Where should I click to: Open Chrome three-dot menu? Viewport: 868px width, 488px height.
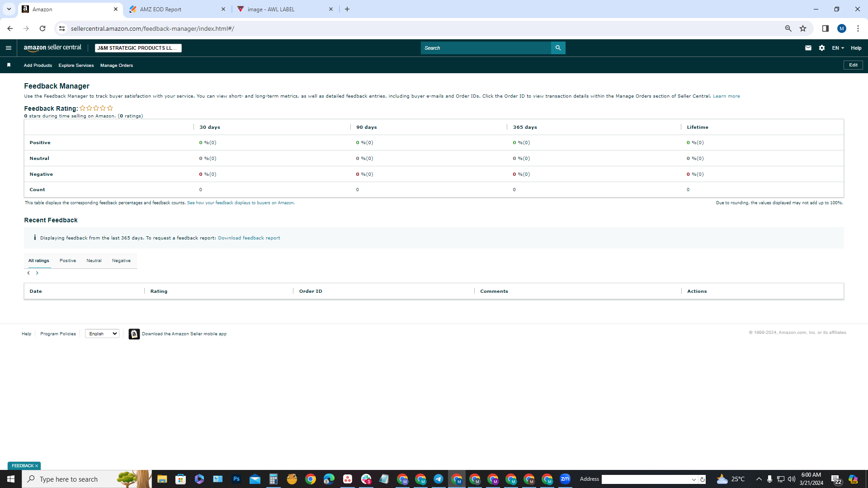tap(858, 28)
